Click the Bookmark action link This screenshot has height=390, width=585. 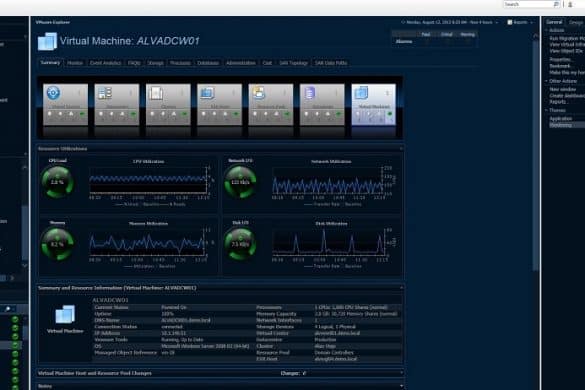560,66
